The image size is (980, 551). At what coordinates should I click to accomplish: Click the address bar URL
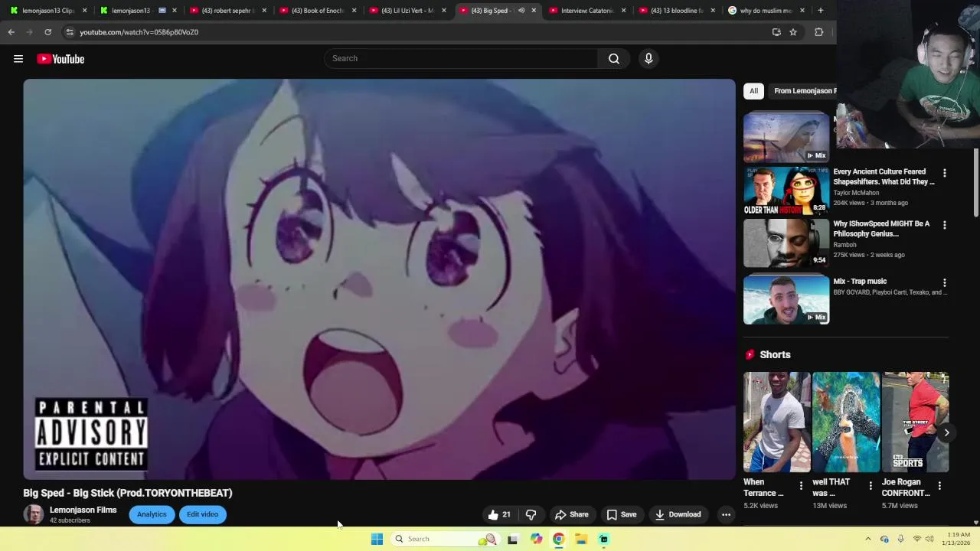[x=139, y=32]
